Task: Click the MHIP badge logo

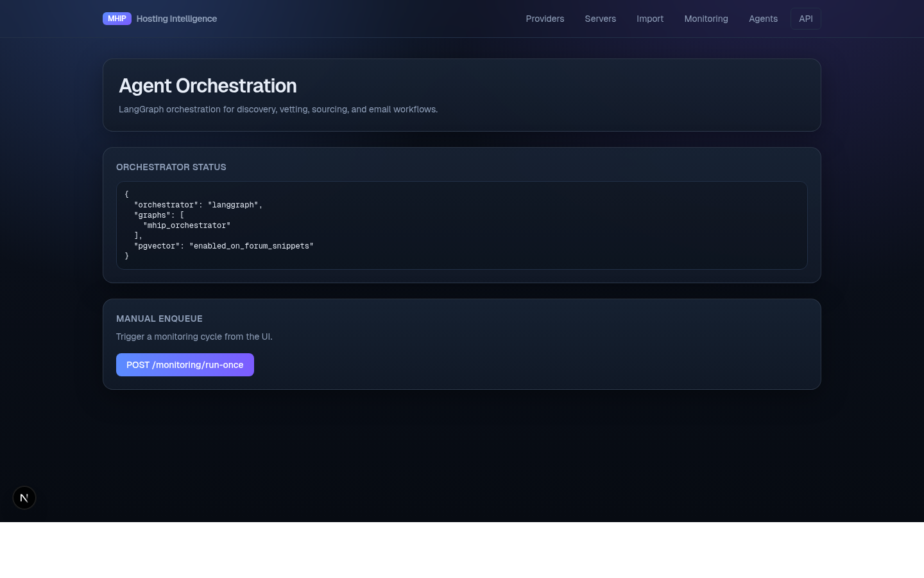Action: point(117,19)
